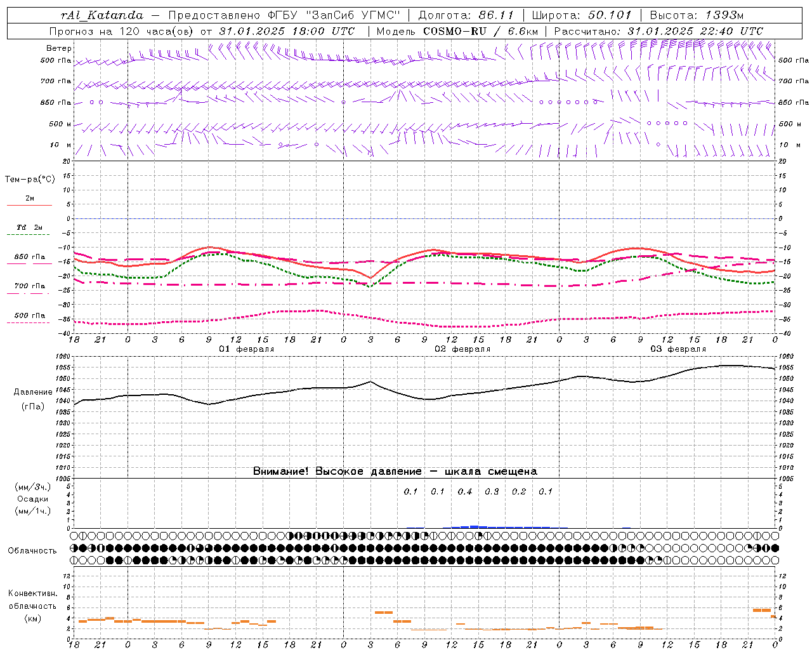Click the high pressure warning text Внимание!
Image resolution: width=812 pixels, height=650 pixels.
281,472
